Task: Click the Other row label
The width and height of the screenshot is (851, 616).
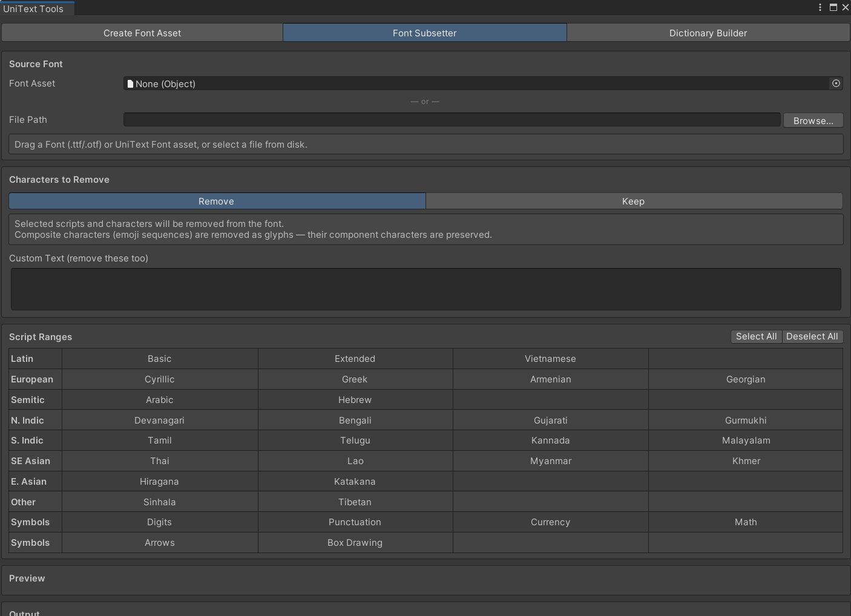Action: coord(23,502)
